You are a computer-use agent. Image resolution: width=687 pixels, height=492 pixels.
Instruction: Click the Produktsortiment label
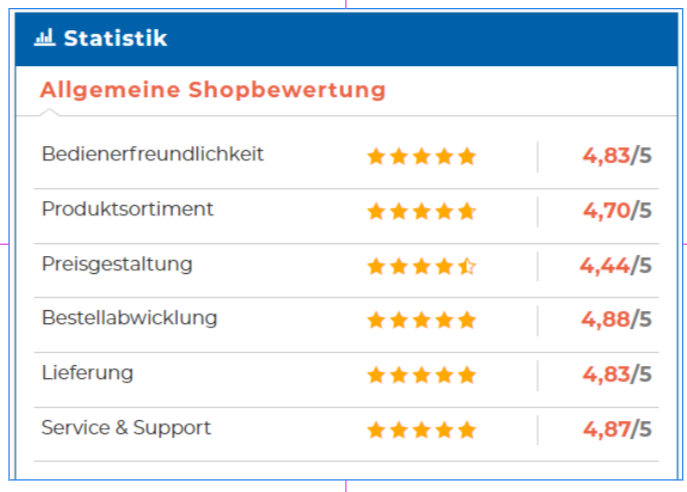pos(128,210)
